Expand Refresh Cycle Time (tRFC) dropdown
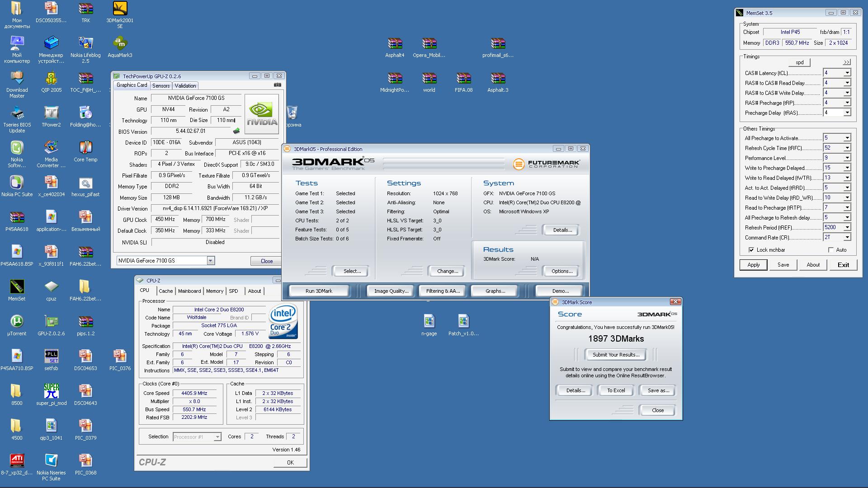 (847, 148)
